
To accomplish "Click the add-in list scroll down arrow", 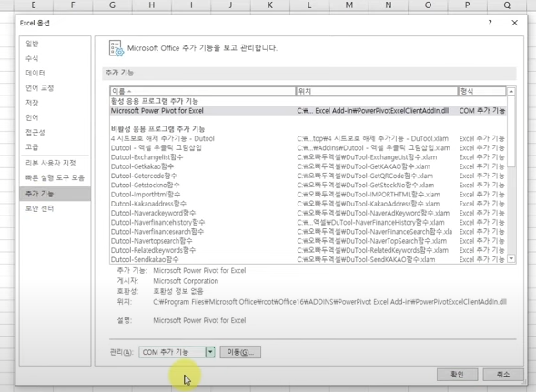I will point(511,258).
